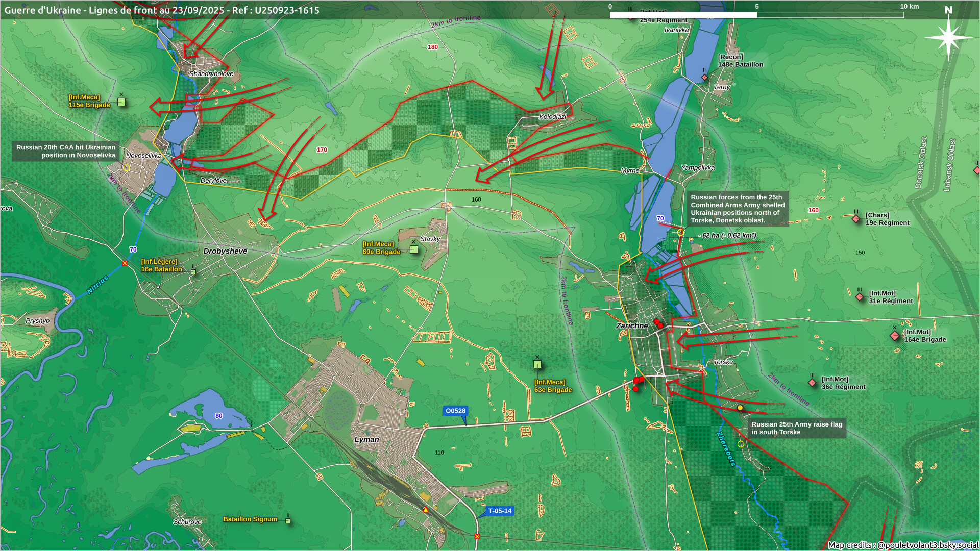Click the yellow circle marker north of Torske
Screen dimensions: 980x551
coord(680,233)
